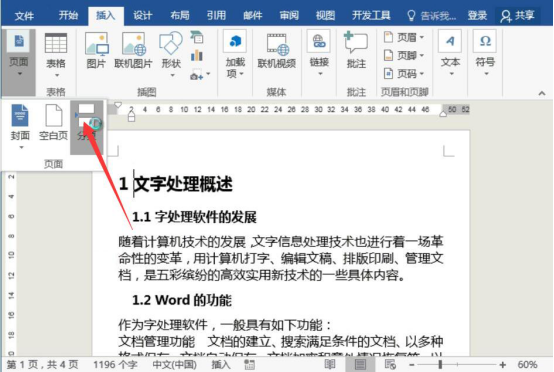Open the 形状 (Shapes) gallery dropdown
The image size is (554, 372).
tap(171, 55)
